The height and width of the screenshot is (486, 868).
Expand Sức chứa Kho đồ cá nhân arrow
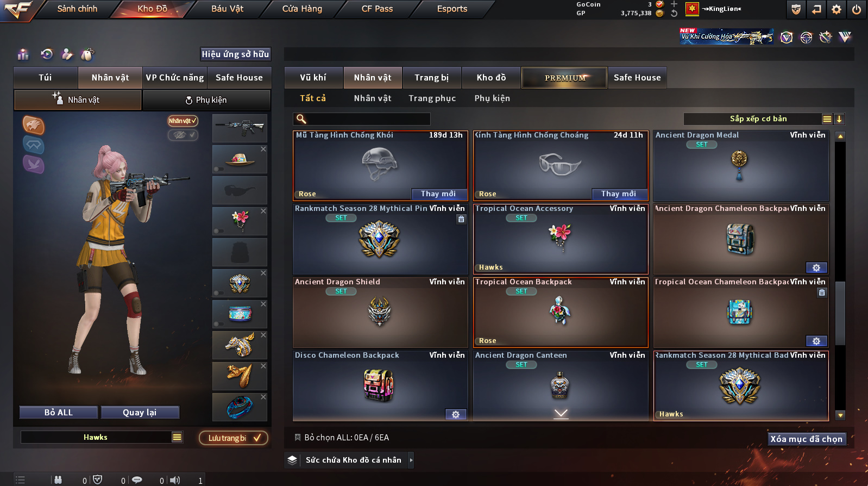tap(411, 460)
